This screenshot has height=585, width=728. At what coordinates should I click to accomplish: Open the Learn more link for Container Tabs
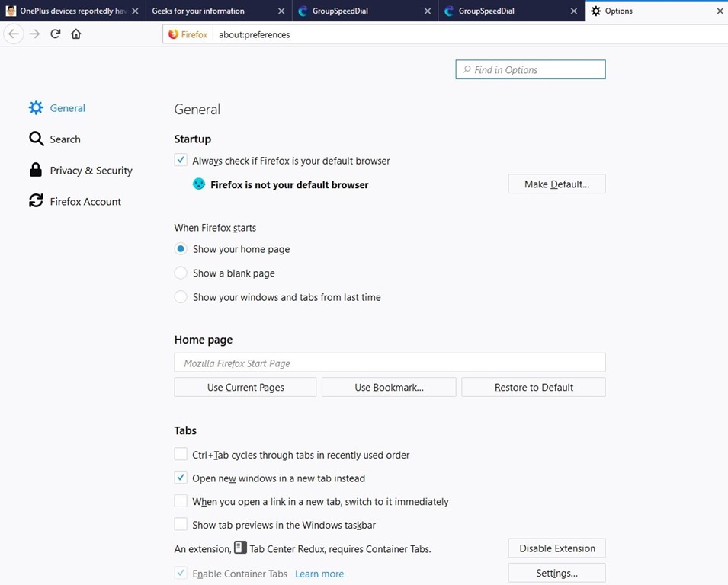319,574
